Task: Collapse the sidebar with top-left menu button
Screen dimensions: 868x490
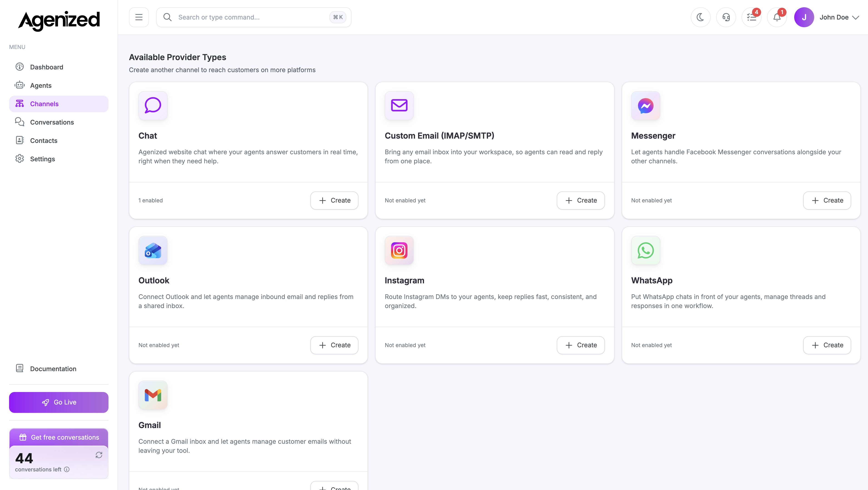Action: coord(138,17)
